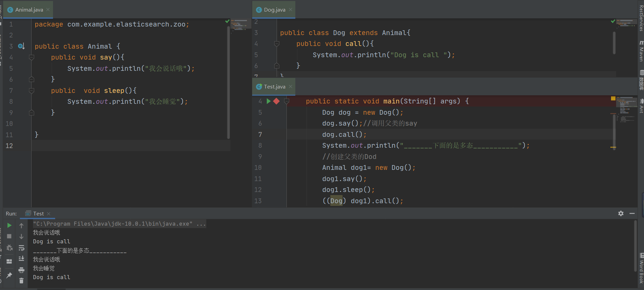644x290 pixels.
Task: Open the RestServices tool window
Action: click(x=641, y=18)
